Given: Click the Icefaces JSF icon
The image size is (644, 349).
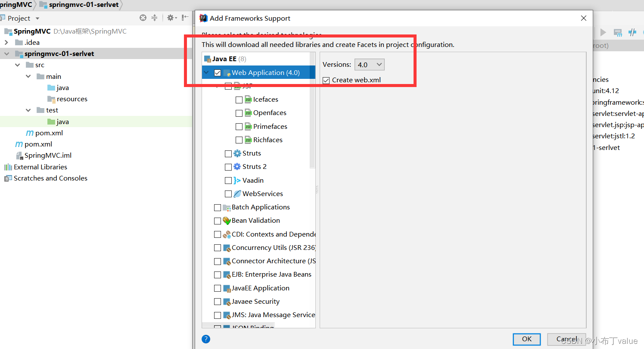Looking at the screenshot, I should pos(248,100).
